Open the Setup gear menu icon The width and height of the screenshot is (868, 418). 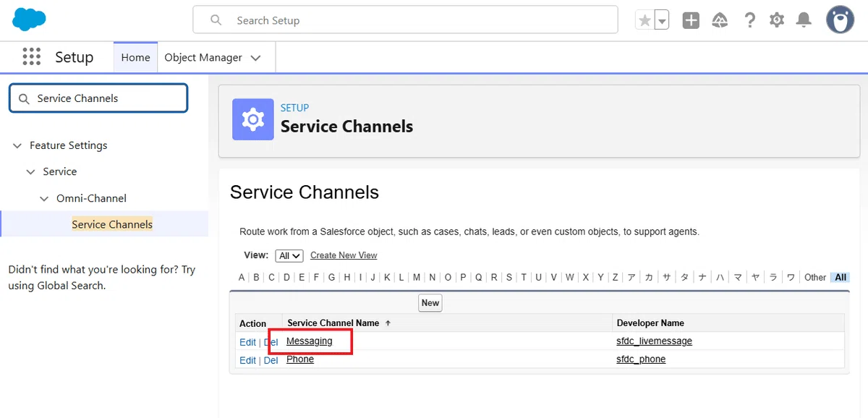pos(777,20)
